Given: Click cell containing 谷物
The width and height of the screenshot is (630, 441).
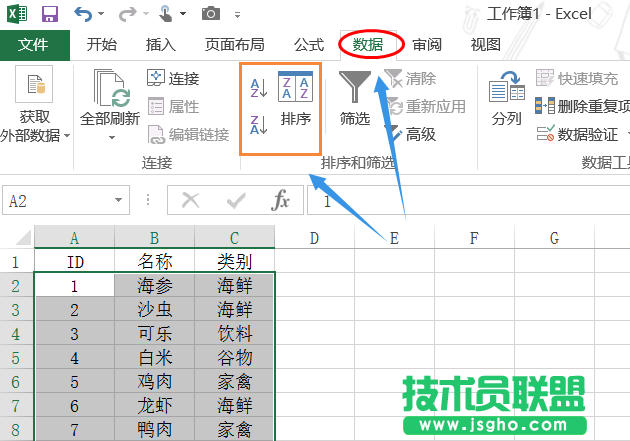Looking at the screenshot, I should coord(235,357).
